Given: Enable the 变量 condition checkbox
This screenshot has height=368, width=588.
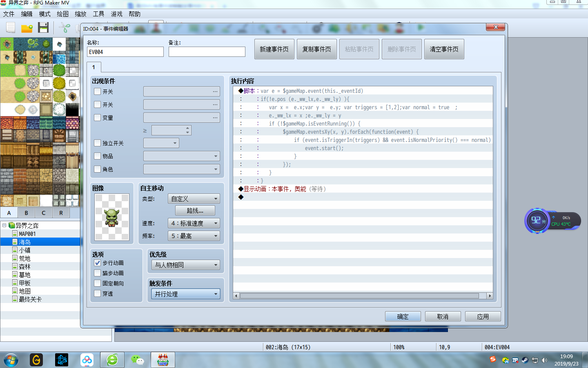Looking at the screenshot, I should (97, 117).
